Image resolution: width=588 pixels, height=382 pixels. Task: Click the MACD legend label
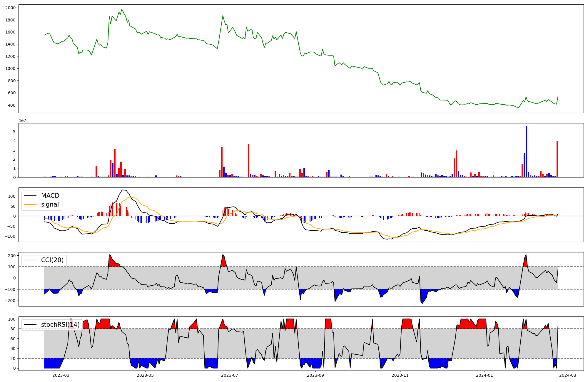50,196
